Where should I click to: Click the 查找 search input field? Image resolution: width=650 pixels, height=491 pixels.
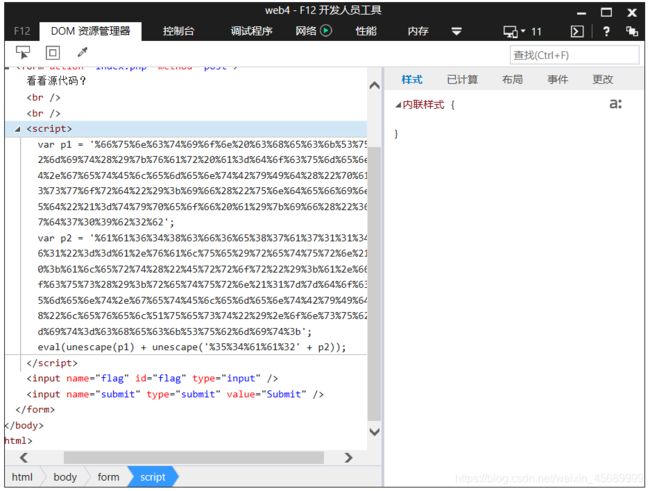tap(574, 55)
